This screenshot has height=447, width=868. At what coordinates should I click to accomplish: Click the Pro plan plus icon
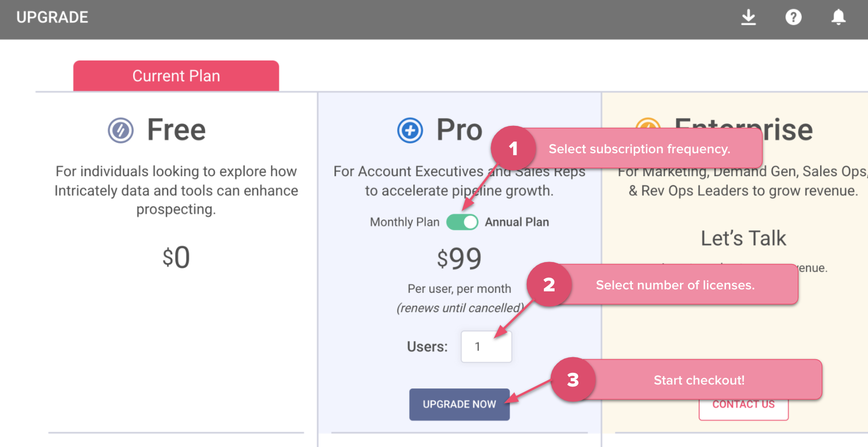click(410, 130)
